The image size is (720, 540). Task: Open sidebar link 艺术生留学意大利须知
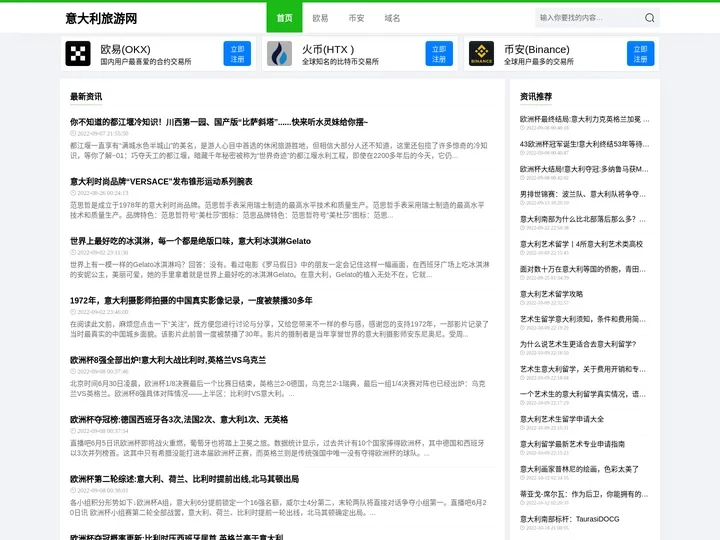583,319
